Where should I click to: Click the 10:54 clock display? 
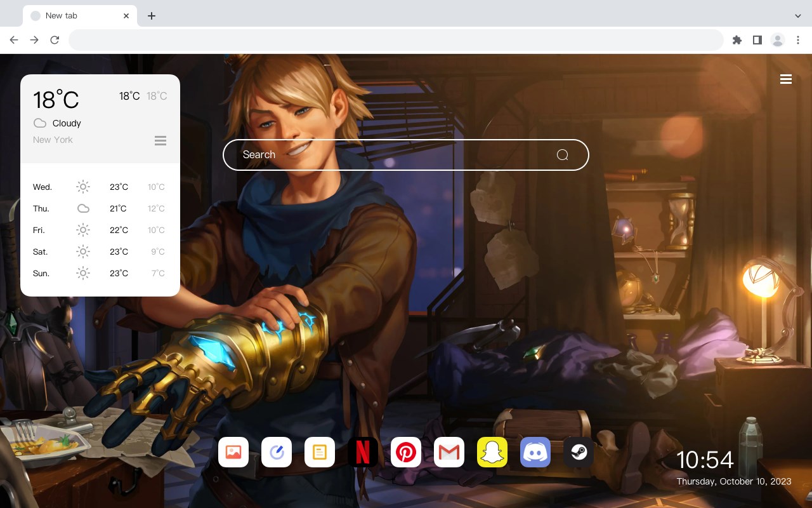coord(705,460)
